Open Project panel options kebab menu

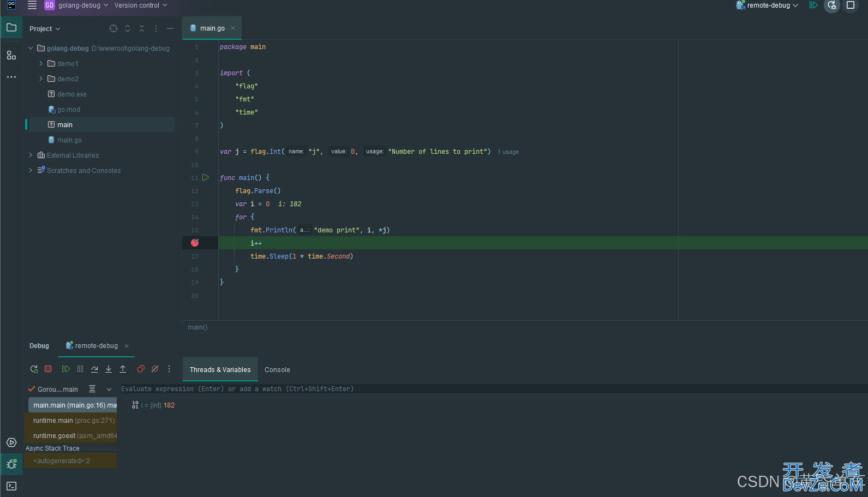click(x=156, y=28)
